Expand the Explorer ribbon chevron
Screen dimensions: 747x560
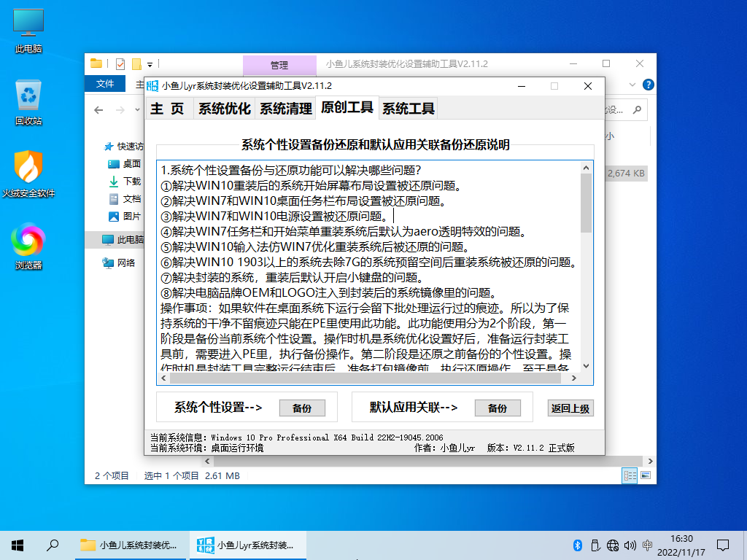(x=632, y=85)
